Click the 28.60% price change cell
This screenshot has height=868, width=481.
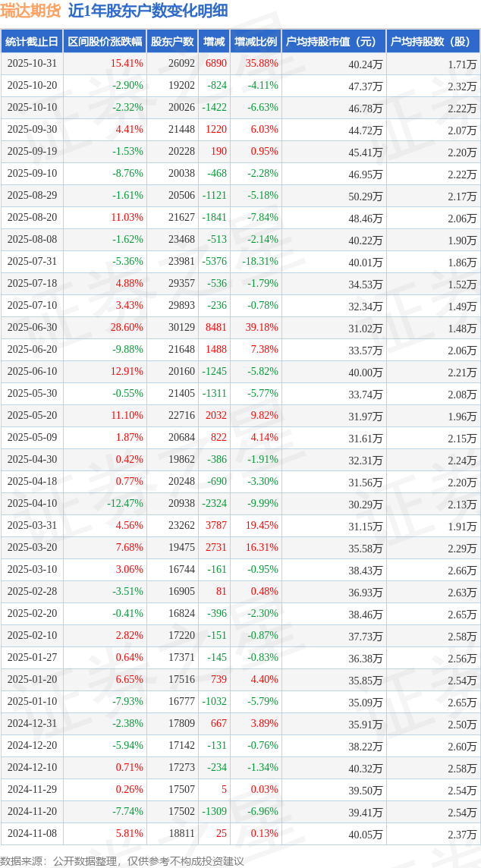pos(127,328)
